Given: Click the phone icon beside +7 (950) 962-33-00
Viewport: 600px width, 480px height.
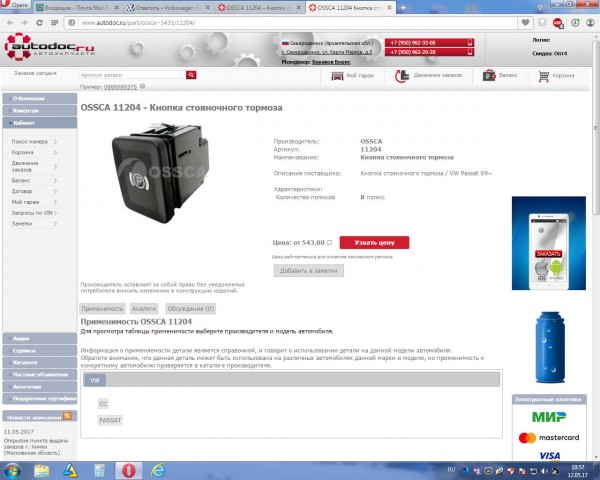Looking at the screenshot, I should (470, 42).
